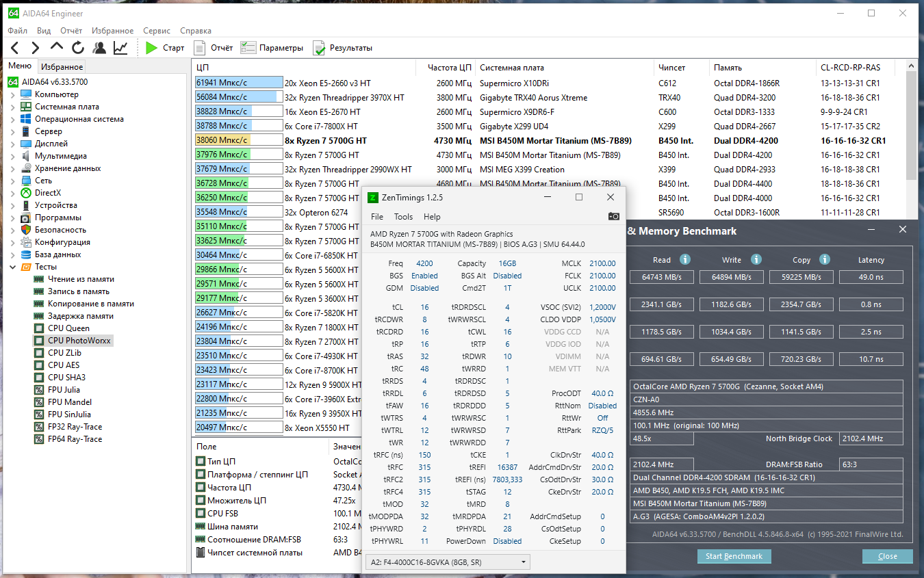
Task: Open the Справка menu in AIDA64
Action: coord(196,31)
